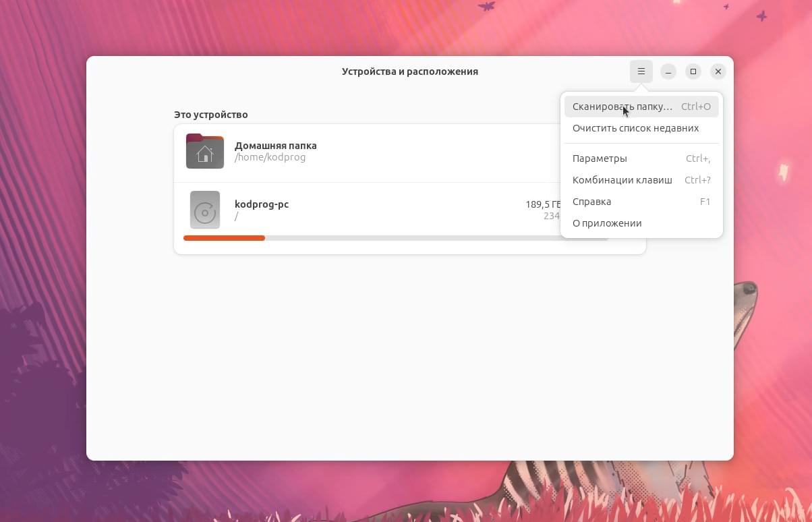Click the 189,5 ГБ free space label
Screen dimensions: 812x522
pyautogui.click(x=543, y=204)
